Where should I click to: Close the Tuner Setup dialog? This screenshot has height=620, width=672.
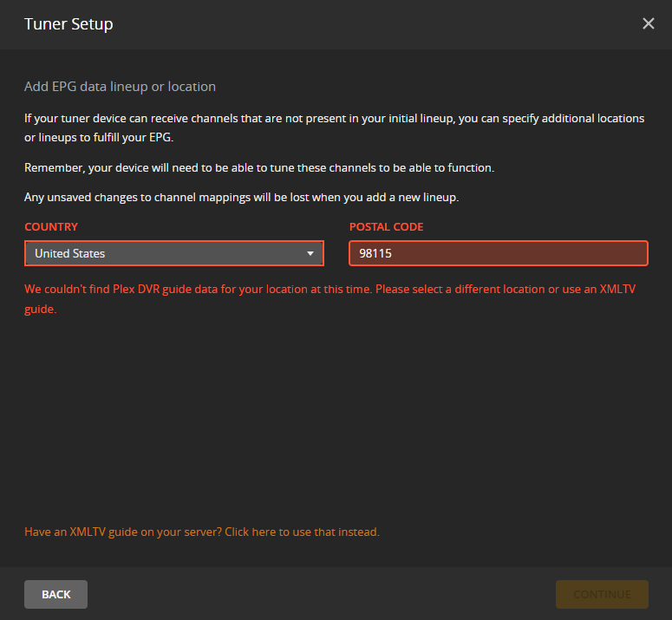[648, 24]
